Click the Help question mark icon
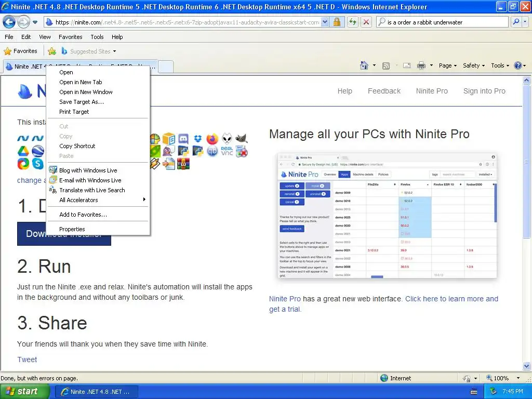 518,65
